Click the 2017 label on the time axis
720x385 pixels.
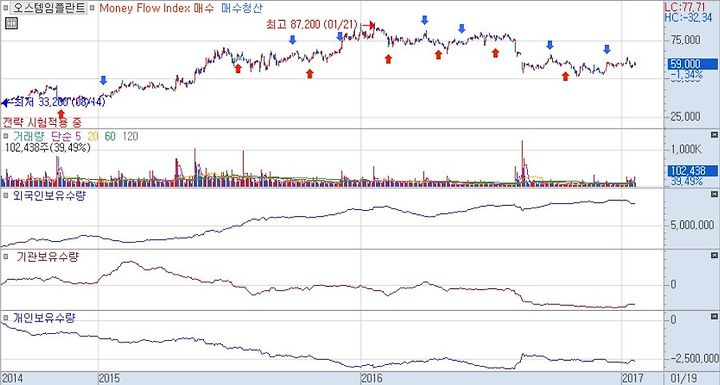(632, 379)
